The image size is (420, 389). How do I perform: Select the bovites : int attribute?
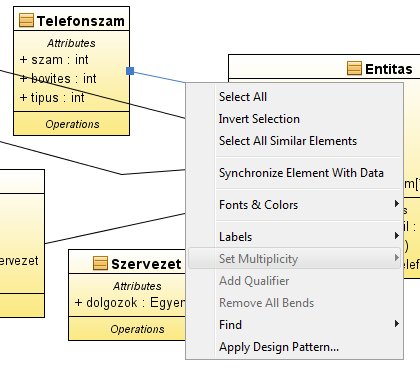click(x=58, y=79)
